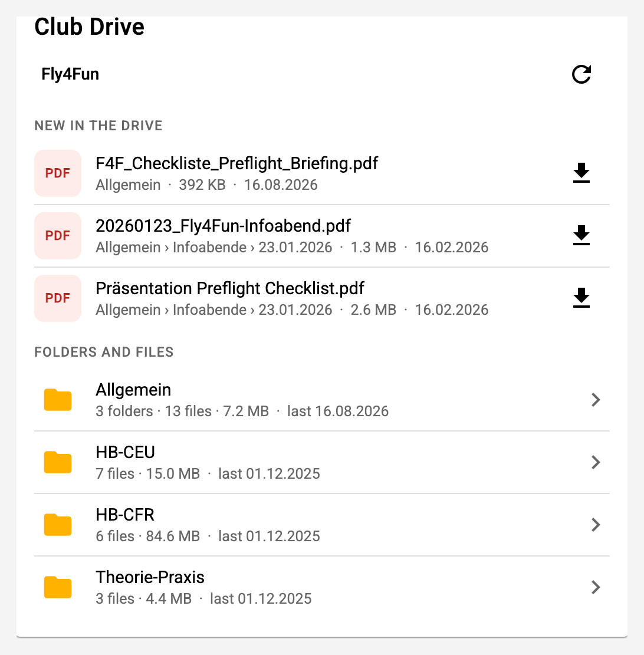Click the HB-CFR folder icon
Screen dimensions: 644x655
[58, 525]
